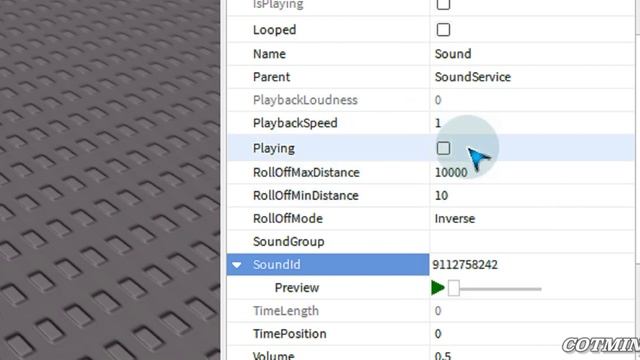640x360 pixels.
Task: Edit the Name value Sound
Action: 453,54
